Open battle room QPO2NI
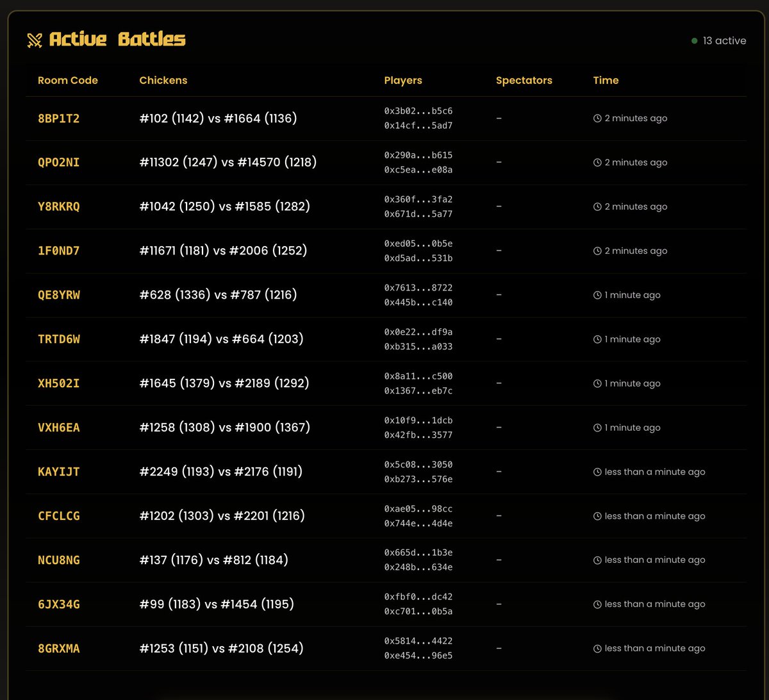Screen dimensions: 769x700 [59, 163]
